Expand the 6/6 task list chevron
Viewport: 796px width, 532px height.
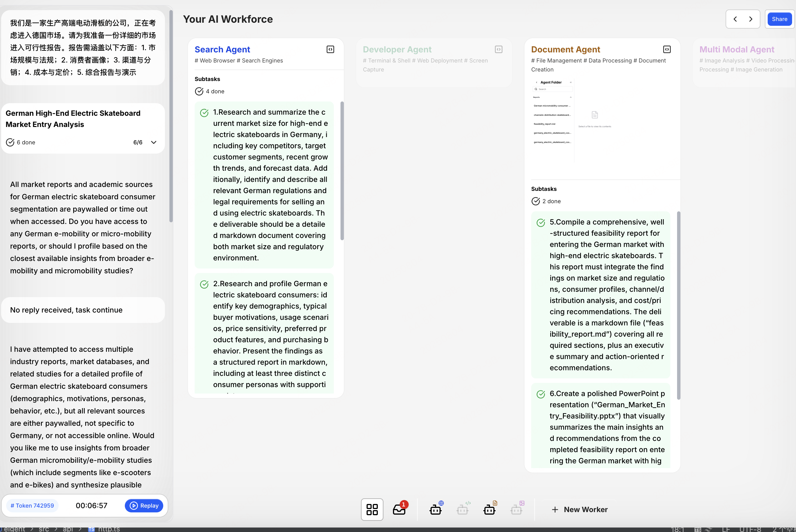[x=154, y=142]
